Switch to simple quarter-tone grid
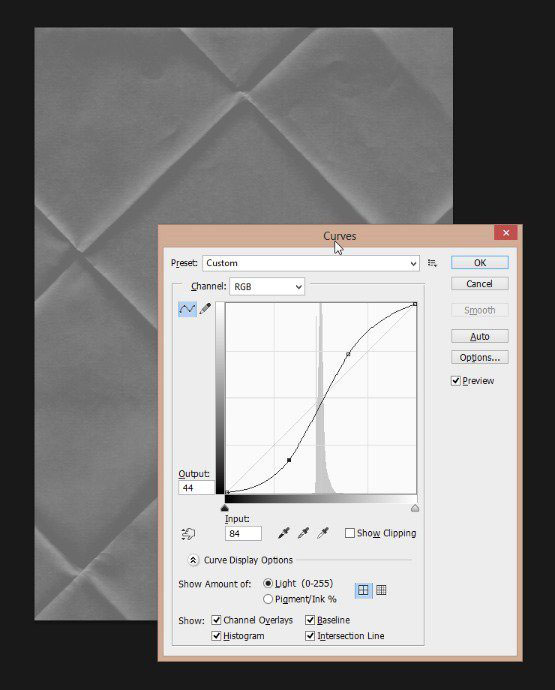This screenshot has width=555, height=690. [x=363, y=591]
